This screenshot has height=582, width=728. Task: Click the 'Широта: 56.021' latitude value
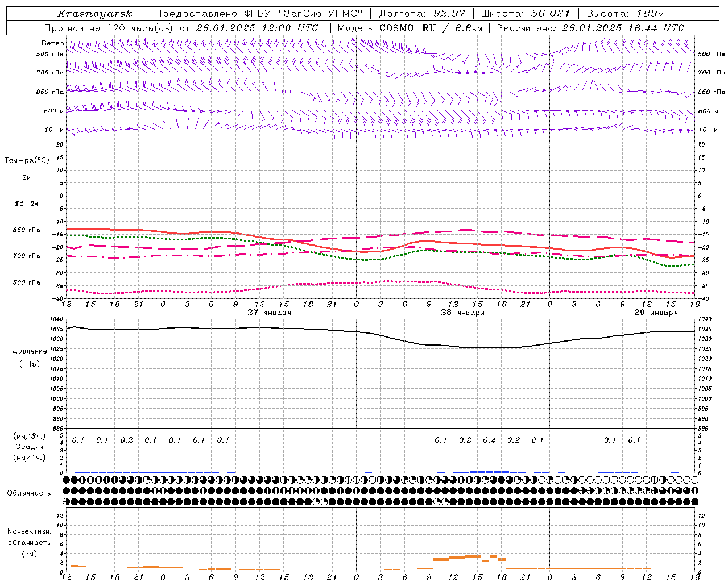click(525, 14)
